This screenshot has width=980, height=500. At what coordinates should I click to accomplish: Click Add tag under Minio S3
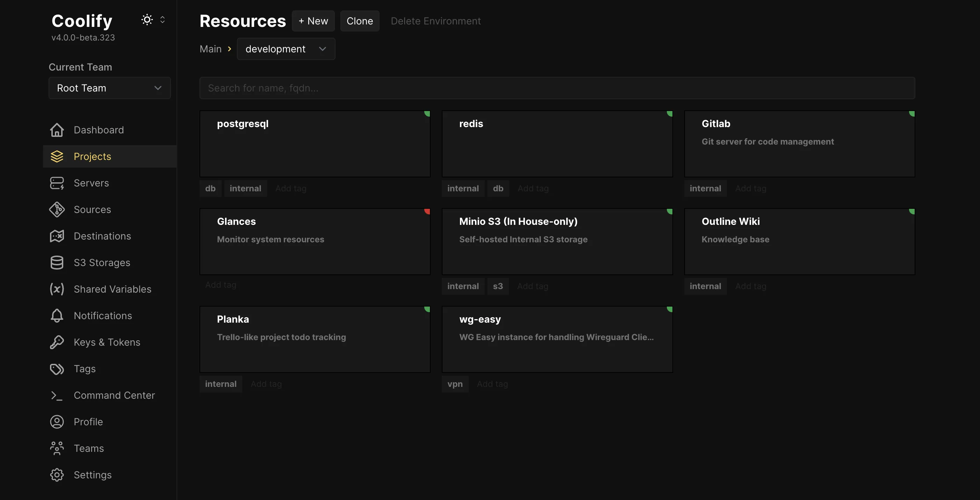(533, 286)
